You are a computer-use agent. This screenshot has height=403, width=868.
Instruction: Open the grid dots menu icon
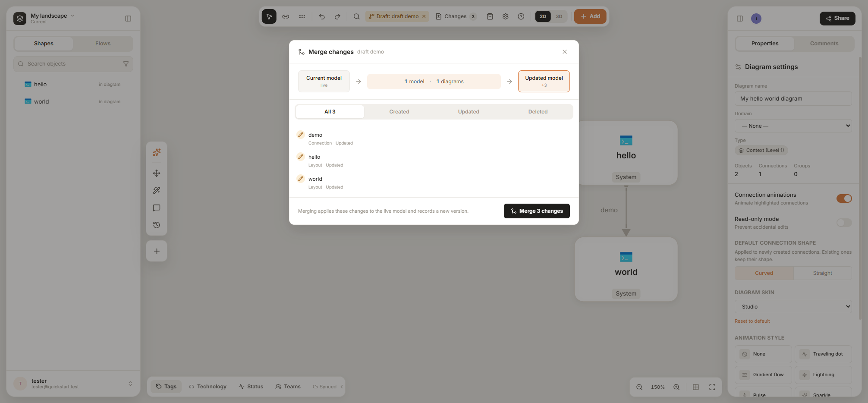302,16
